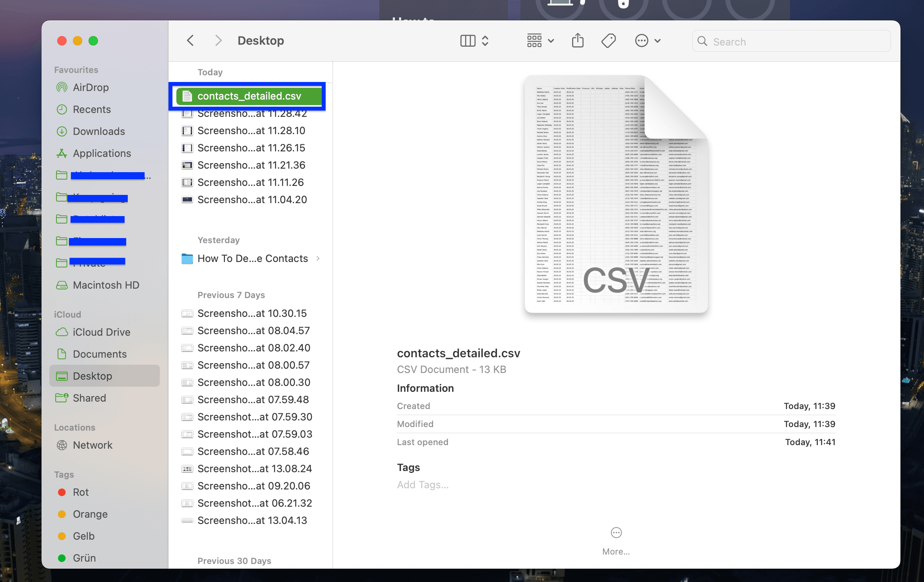Open the Shared sidebar link
Image resolution: width=924 pixels, height=582 pixels.
[x=89, y=398]
